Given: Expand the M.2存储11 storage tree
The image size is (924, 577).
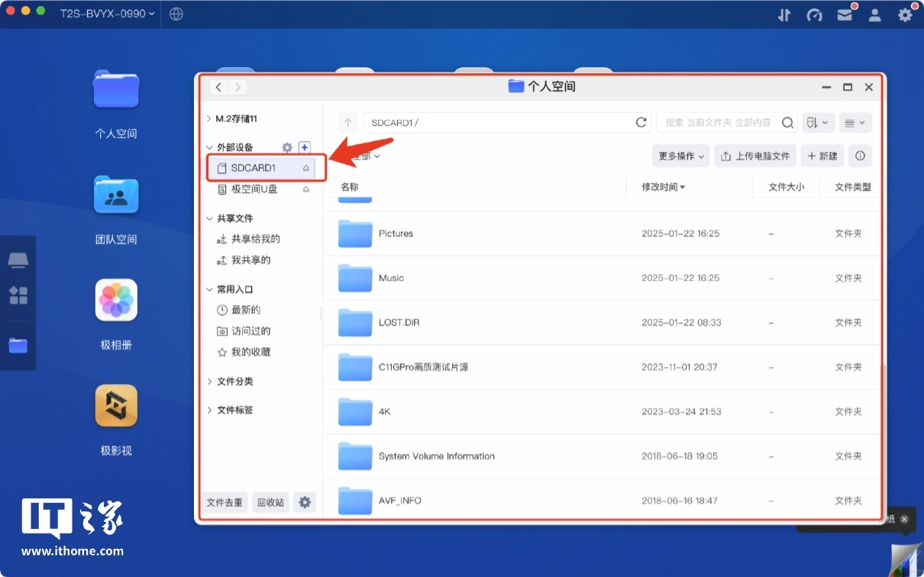Looking at the screenshot, I should pyautogui.click(x=210, y=119).
